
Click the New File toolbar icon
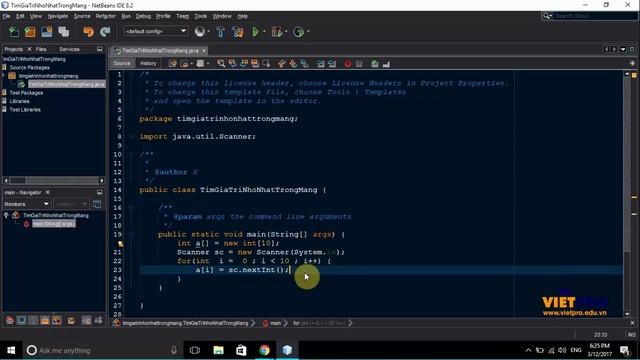point(14,32)
